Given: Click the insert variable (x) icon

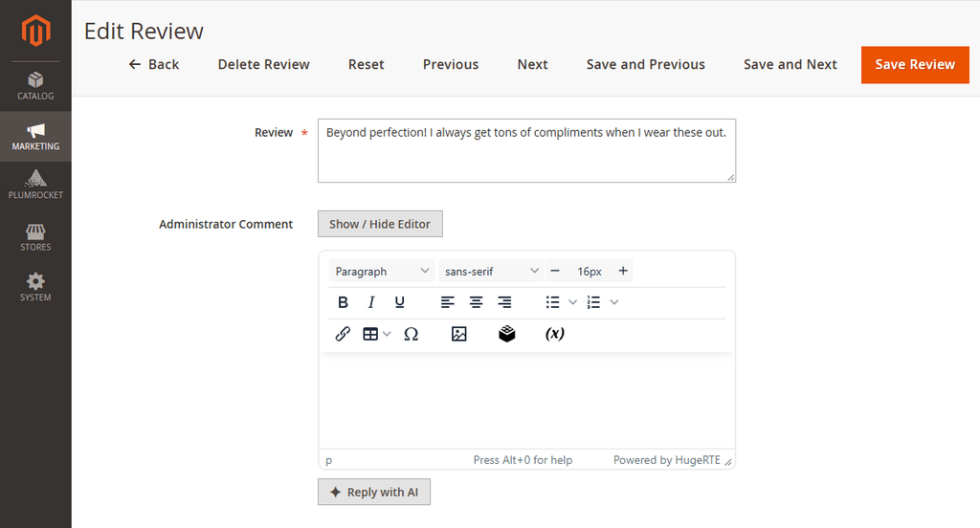Looking at the screenshot, I should tap(555, 334).
